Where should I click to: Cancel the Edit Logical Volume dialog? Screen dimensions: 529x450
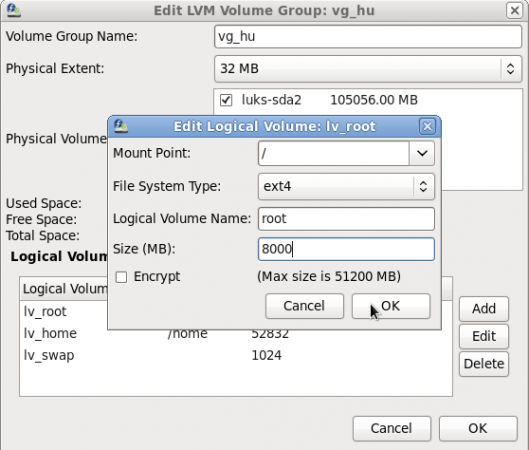[304, 306]
